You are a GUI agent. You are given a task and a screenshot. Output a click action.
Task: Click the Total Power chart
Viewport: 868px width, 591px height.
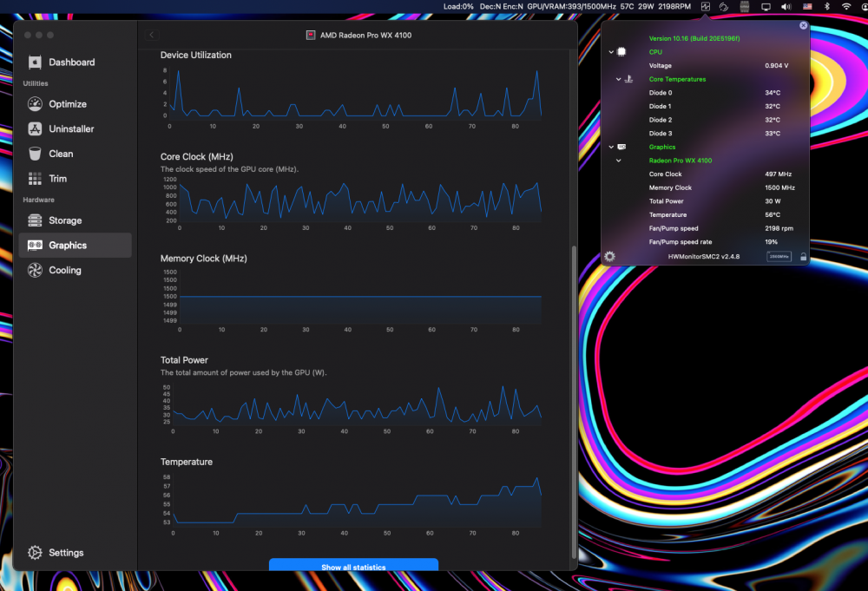coord(351,409)
